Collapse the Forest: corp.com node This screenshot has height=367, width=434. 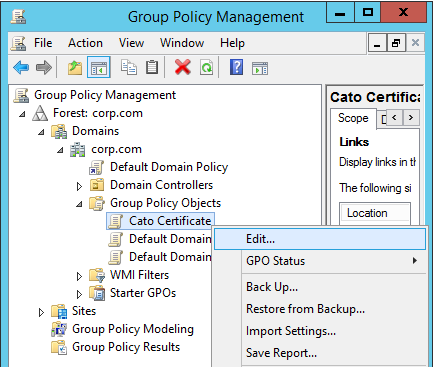point(22,114)
